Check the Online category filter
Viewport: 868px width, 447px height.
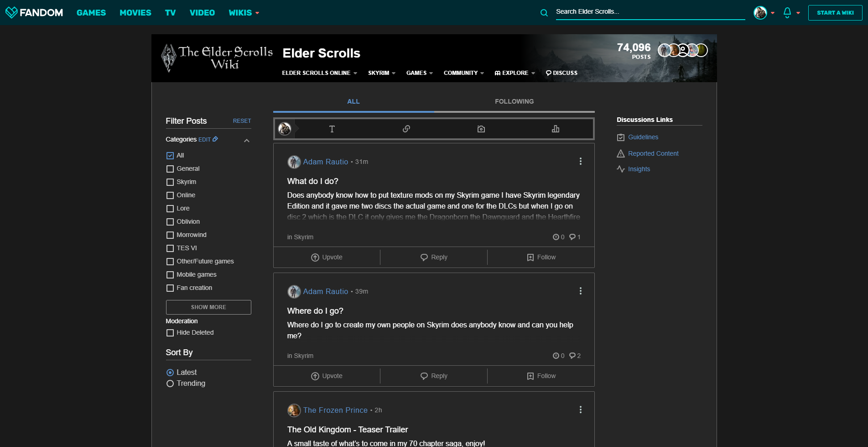point(170,195)
